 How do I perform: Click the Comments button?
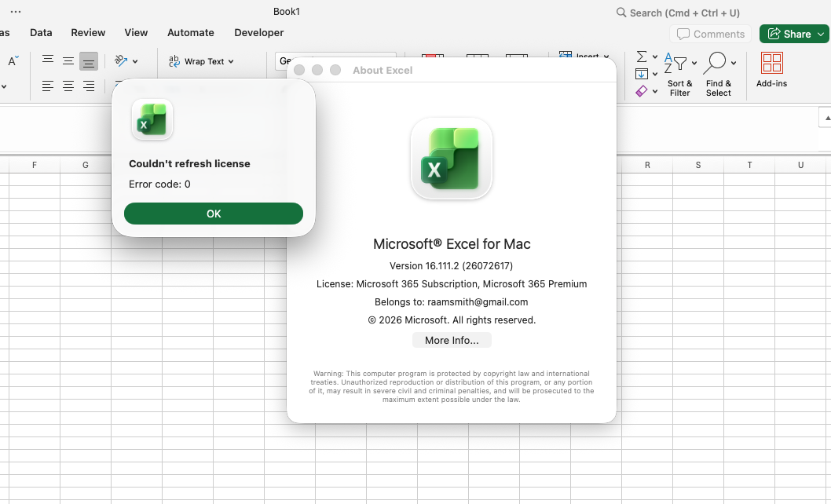click(x=711, y=34)
